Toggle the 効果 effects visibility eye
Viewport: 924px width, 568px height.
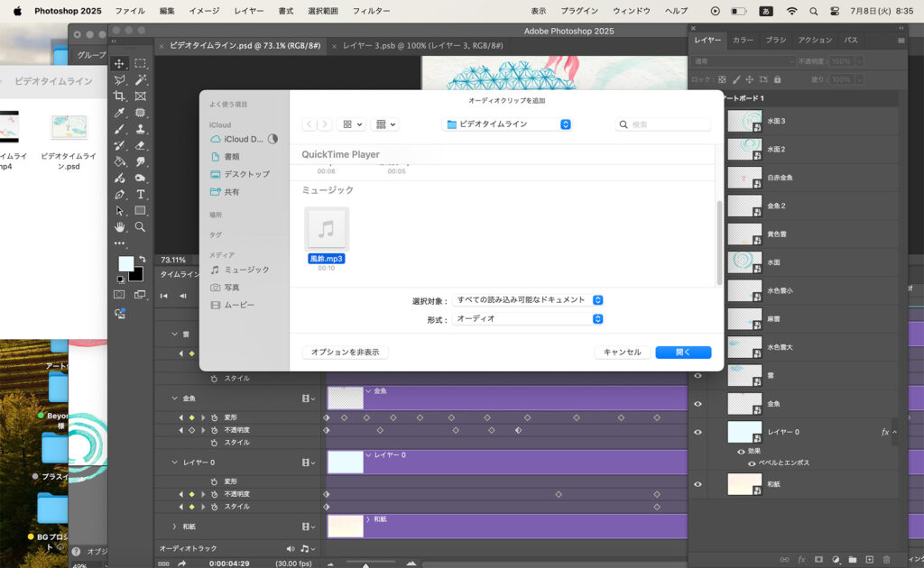click(x=741, y=452)
